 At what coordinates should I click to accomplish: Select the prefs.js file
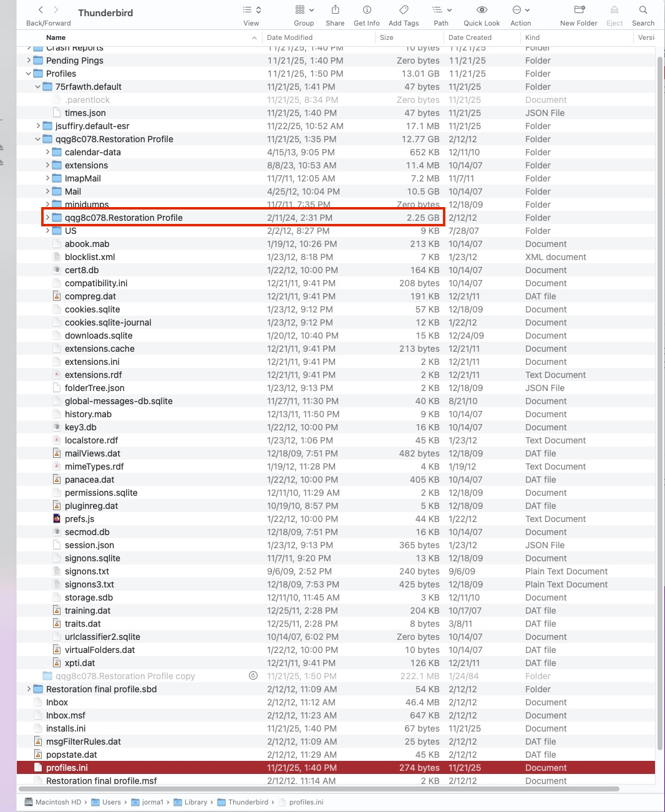pos(80,519)
